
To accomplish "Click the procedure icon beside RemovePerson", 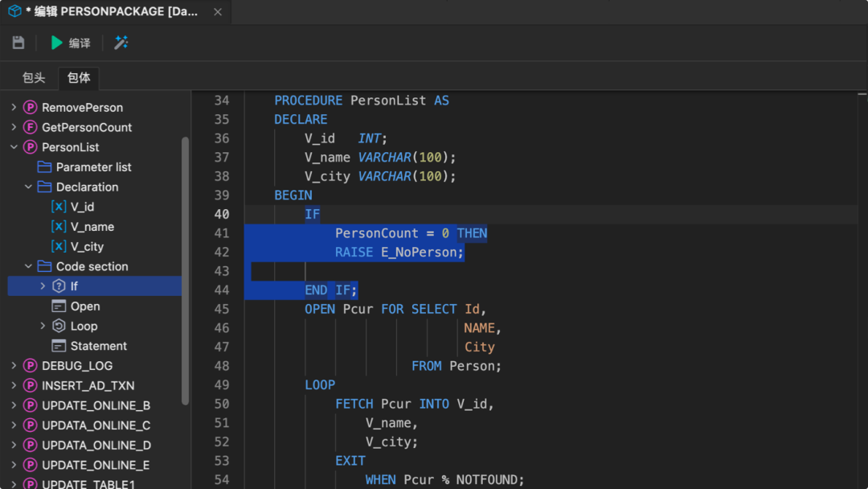I will tap(31, 107).
